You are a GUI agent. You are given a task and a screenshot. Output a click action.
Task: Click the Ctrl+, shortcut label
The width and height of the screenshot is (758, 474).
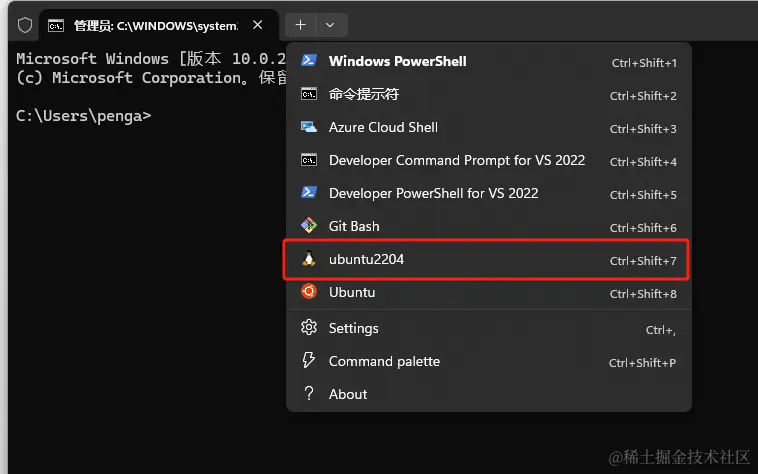[x=661, y=330]
